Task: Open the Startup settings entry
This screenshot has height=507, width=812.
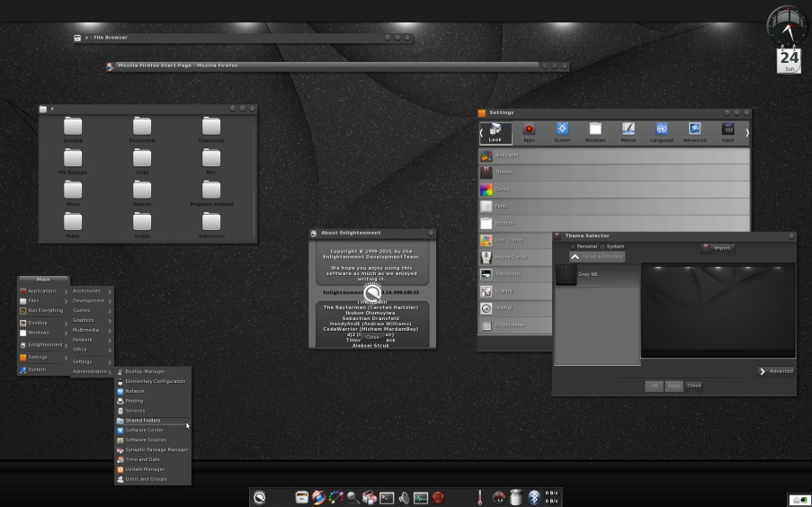Action: [516, 308]
